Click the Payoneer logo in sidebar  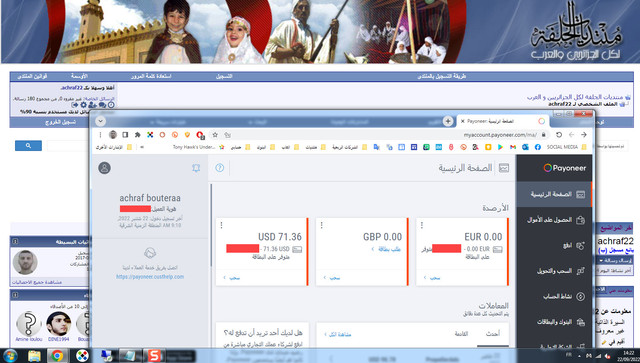pyautogui.click(x=564, y=168)
